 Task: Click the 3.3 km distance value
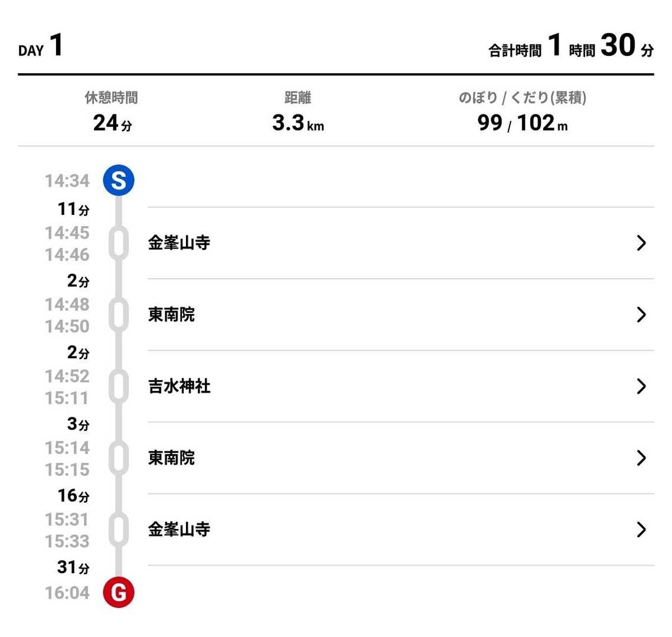coord(298,123)
